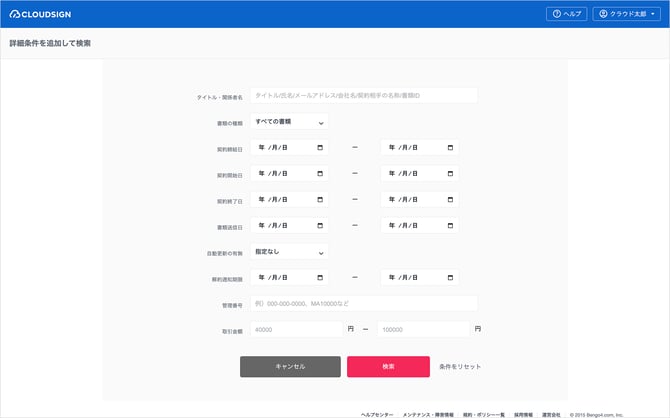Click into the 管理番号 input field
The image size is (670, 418).
[x=363, y=303]
